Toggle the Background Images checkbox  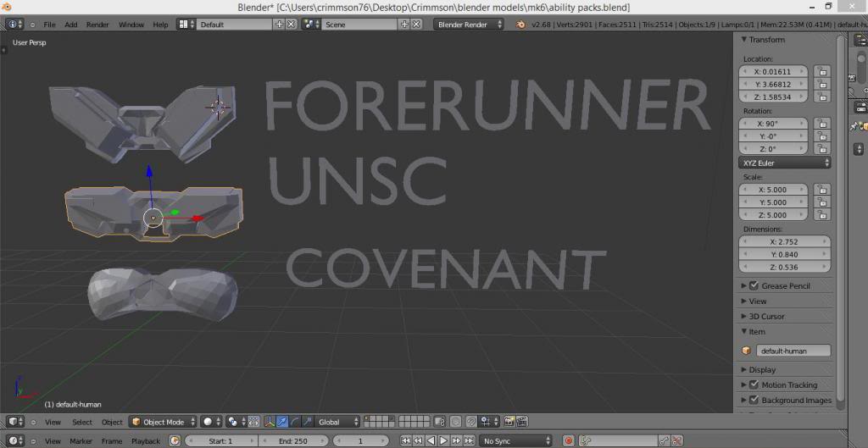[x=754, y=400]
